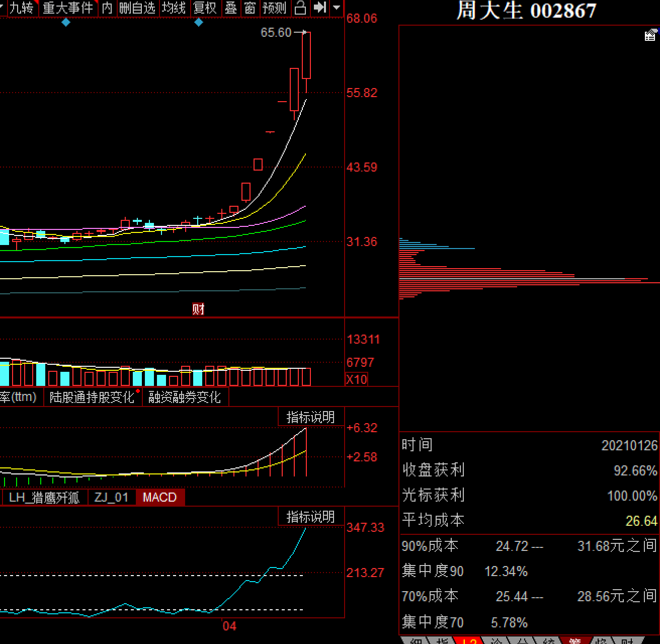Click the jump-to-end arrow icon

pos(319,8)
